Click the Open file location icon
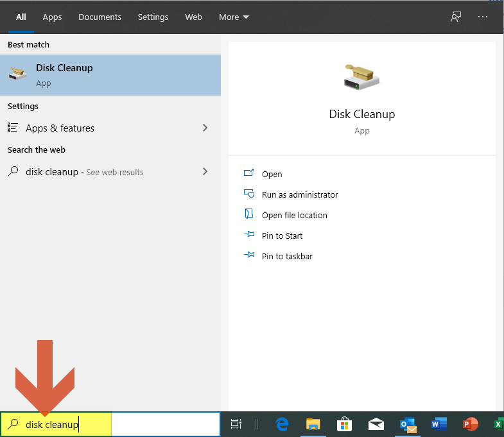 [x=249, y=214]
